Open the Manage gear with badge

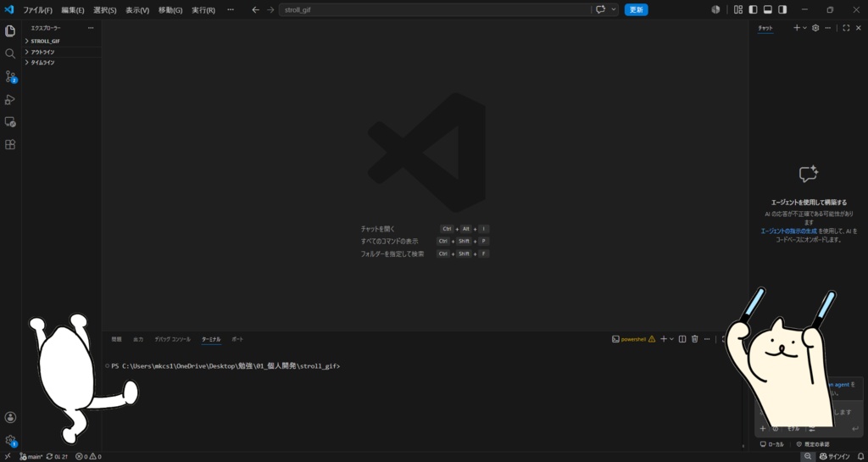coord(10,441)
